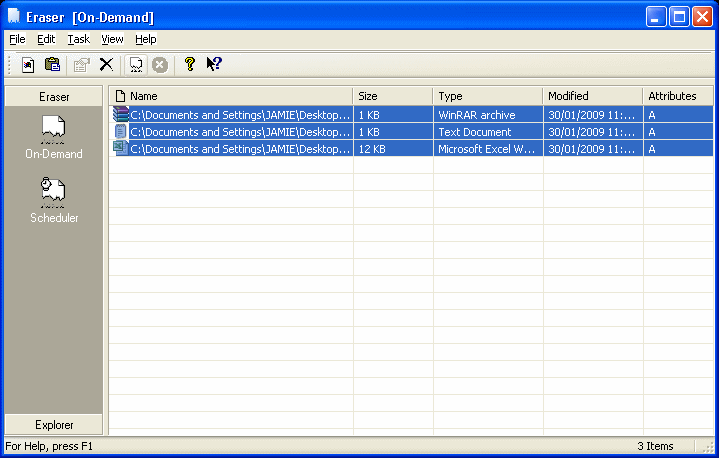Click the Delete X toolbar icon
Screen dimensions: 719x458
(x=106, y=65)
